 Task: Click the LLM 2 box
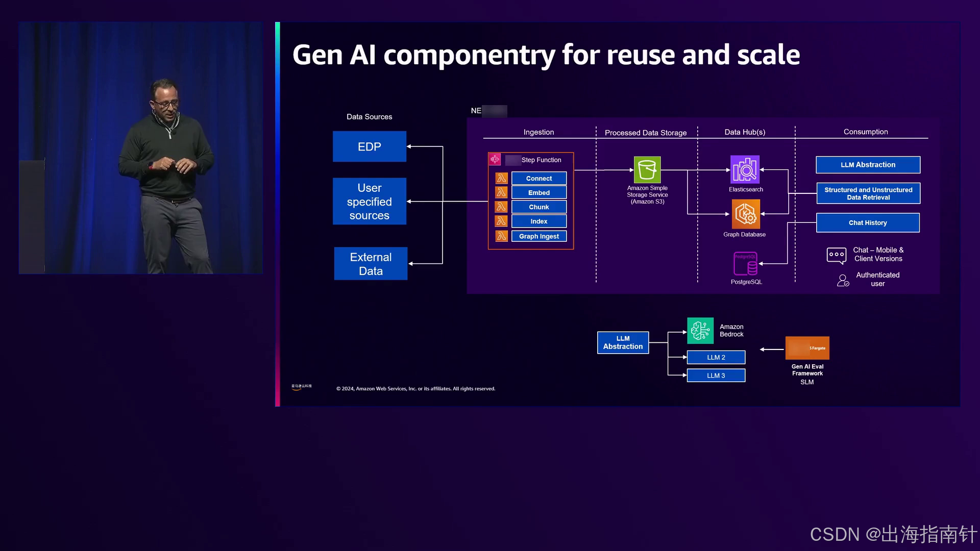(x=716, y=357)
